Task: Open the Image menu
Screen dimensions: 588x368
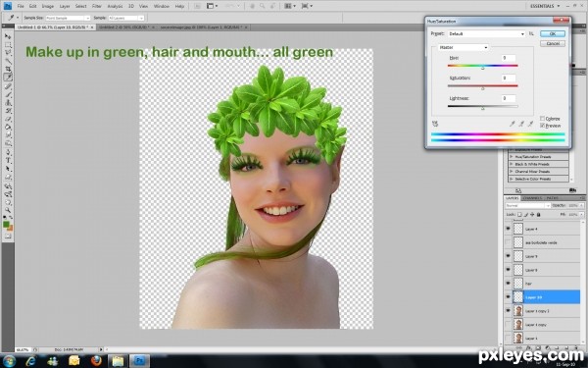Action: pos(47,7)
